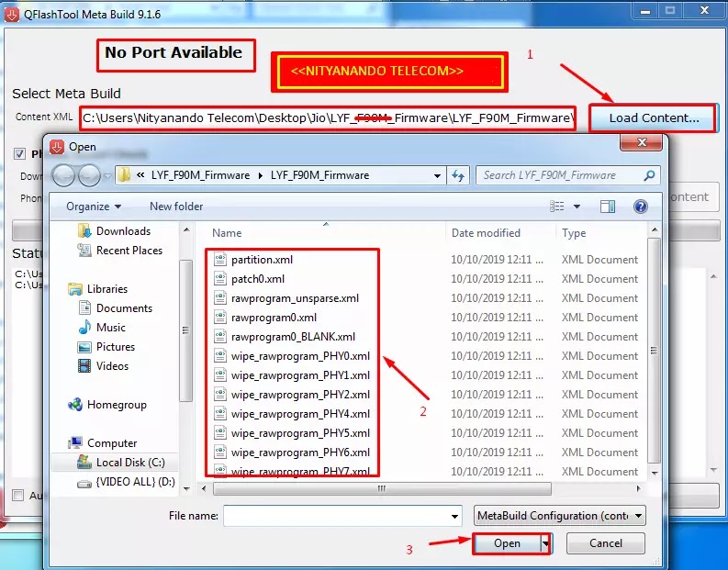Image resolution: width=728 pixels, height=570 pixels.
Task: Select the partition.xml file
Action: click(262, 260)
